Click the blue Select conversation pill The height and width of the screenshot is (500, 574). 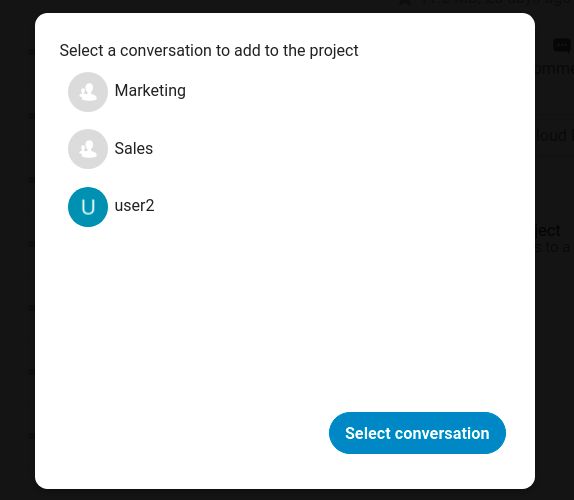tap(417, 433)
